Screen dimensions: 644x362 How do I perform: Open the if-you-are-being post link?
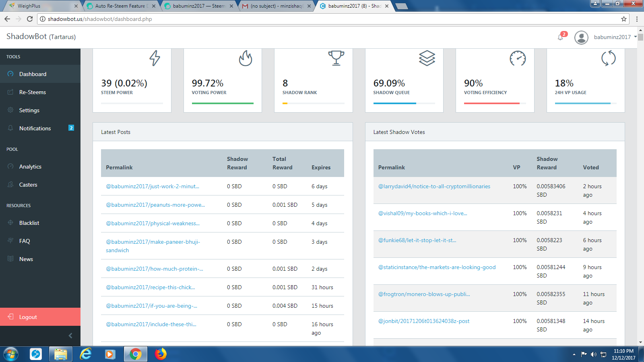151,306
